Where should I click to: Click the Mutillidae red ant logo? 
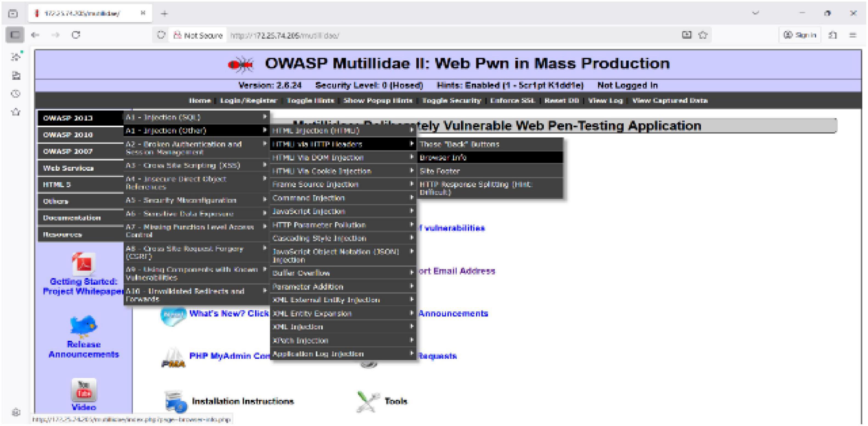240,64
